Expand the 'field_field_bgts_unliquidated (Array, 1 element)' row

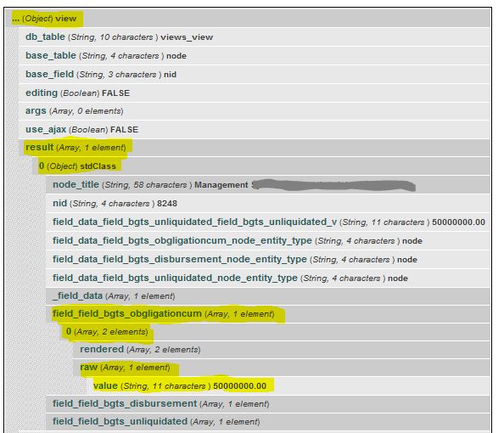(x=268, y=421)
